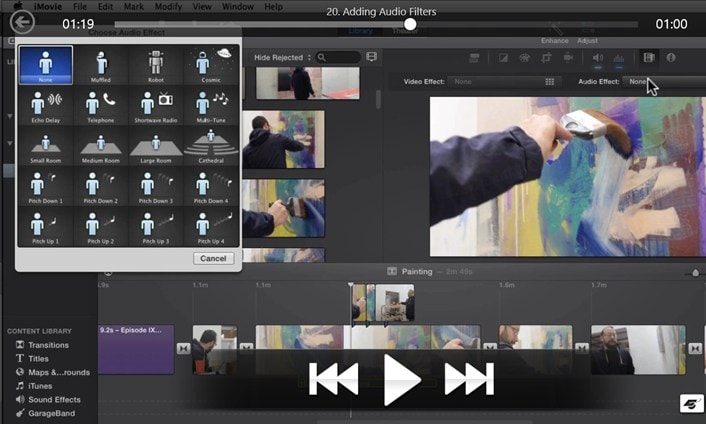This screenshot has width=706, height=424.
Task: Apply the Pitch Down 4 effect
Action: pyautogui.click(x=211, y=187)
